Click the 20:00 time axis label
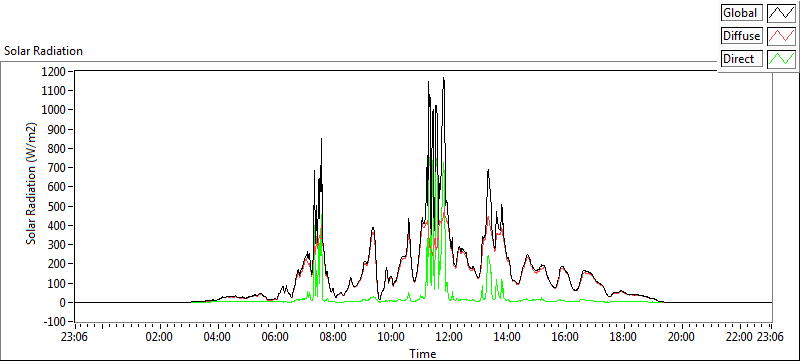 [x=682, y=337]
